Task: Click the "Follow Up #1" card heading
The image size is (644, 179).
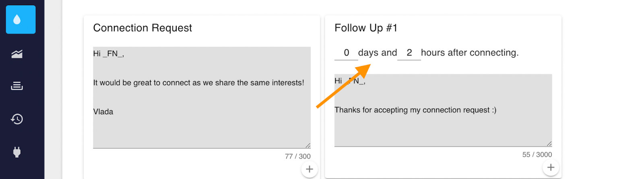Action: tap(366, 28)
